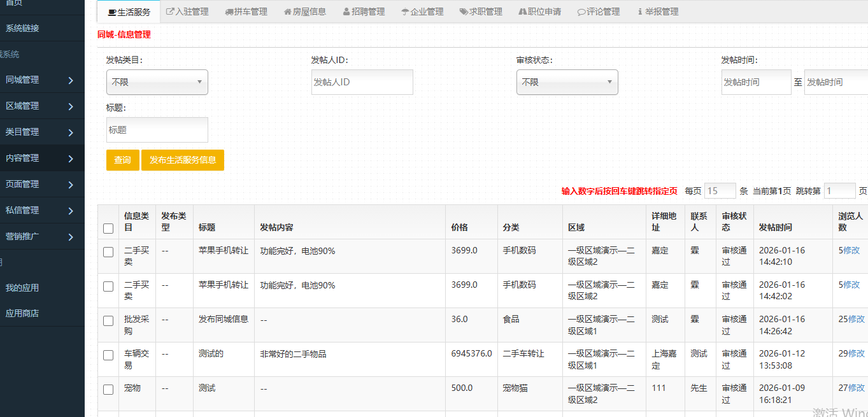Click the 发布生活服务信息 button
The width and height of the screenshot is (868, 417).
183,160
